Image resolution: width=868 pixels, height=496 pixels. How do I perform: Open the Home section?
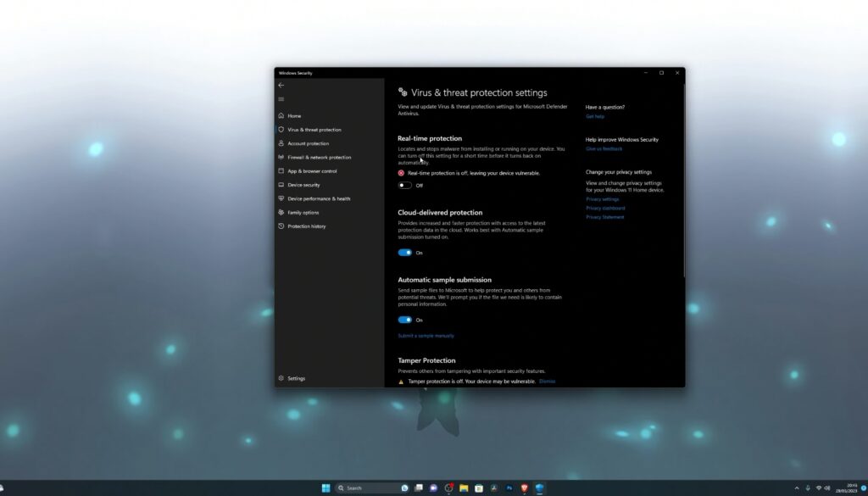(x=294, y=115)
